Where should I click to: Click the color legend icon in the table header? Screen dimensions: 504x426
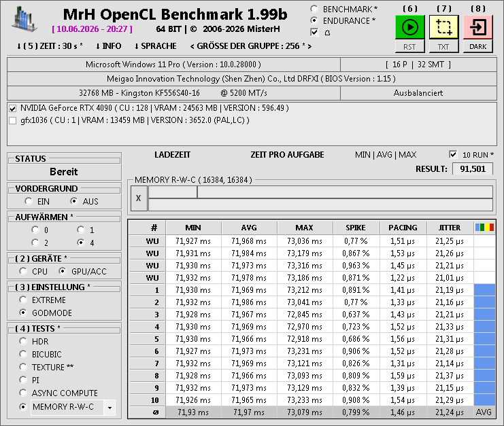484,228
